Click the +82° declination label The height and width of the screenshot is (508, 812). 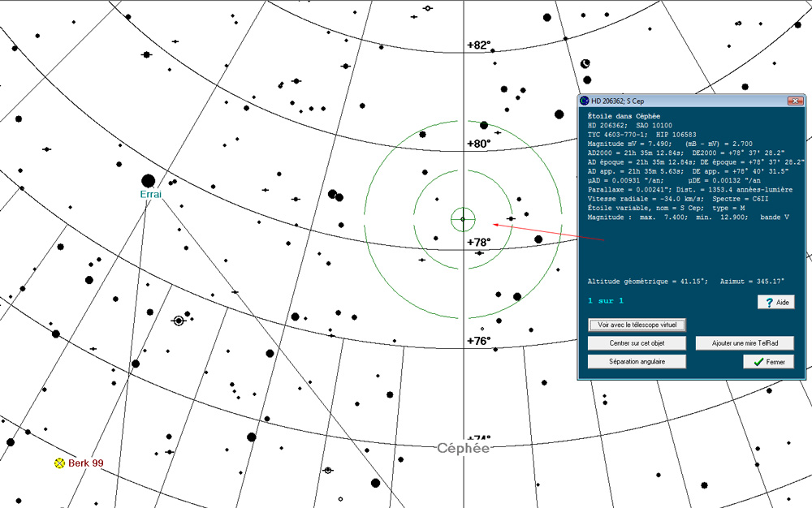(x=478, y=45)
